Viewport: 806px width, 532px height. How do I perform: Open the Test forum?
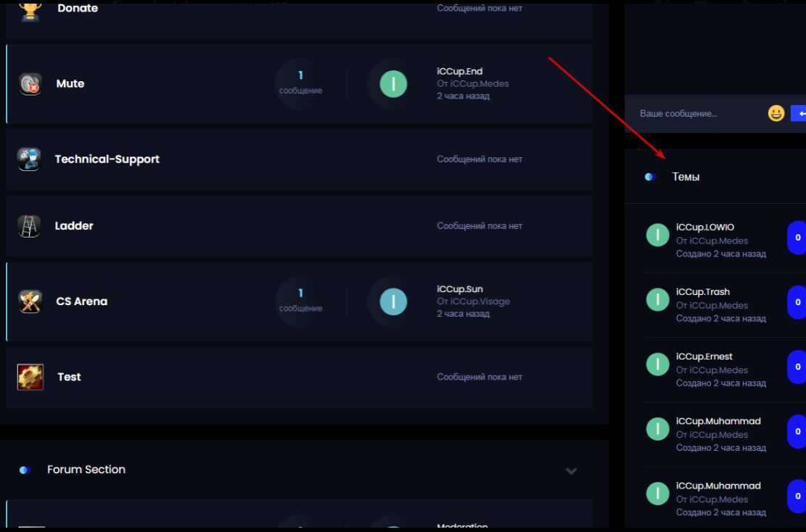pos(69,378)
